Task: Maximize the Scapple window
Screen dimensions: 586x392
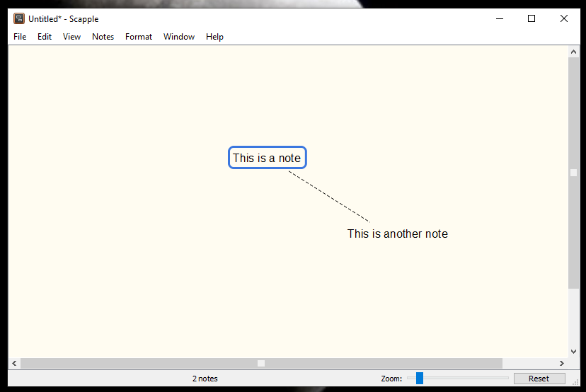Action: [x=532, y=19]
